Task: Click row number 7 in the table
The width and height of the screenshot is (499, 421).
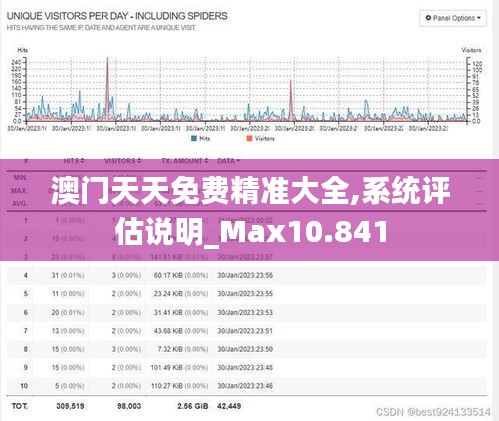Action: point(26,331)
